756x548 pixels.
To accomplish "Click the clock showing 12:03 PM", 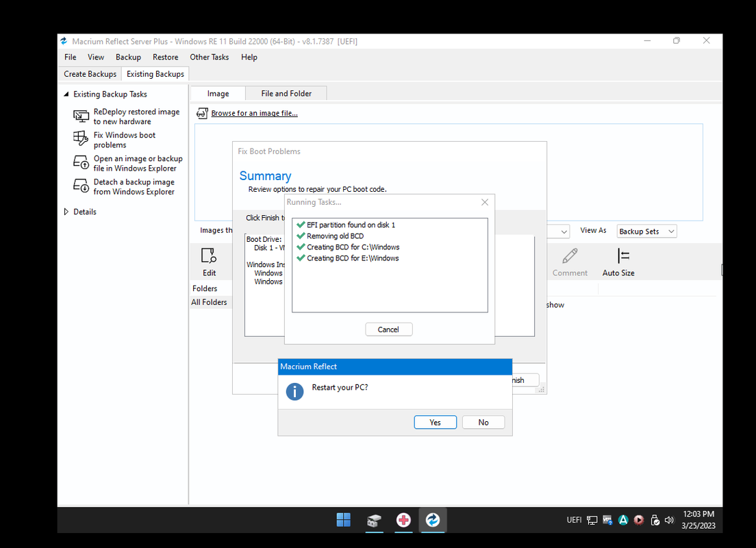I will coord(698,514).
